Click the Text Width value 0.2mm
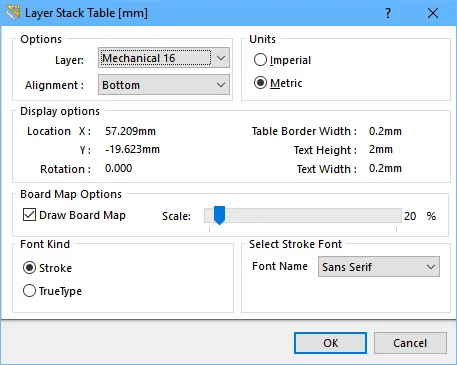Viewport: 457px width, 365px height. [x=385, y=168]
